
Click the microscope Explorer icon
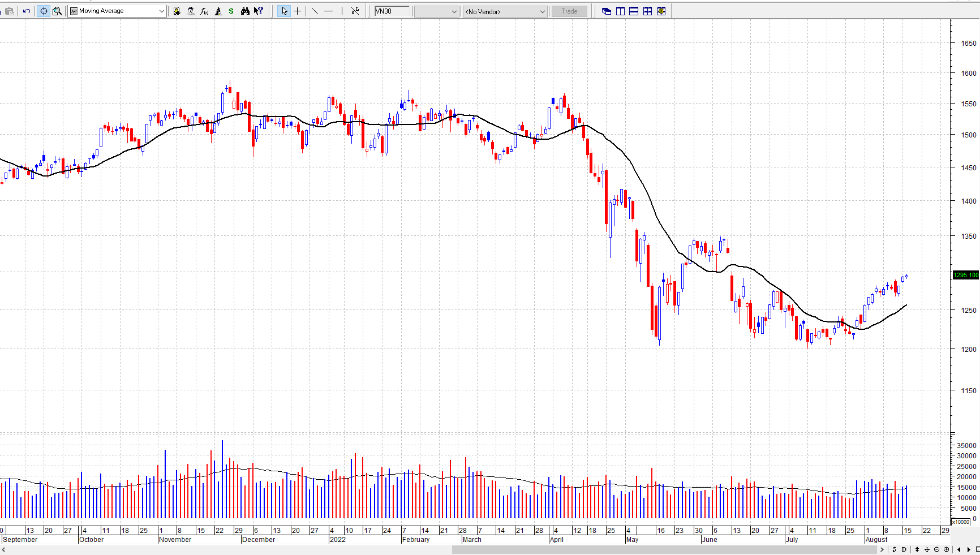(x=218, y=11)
